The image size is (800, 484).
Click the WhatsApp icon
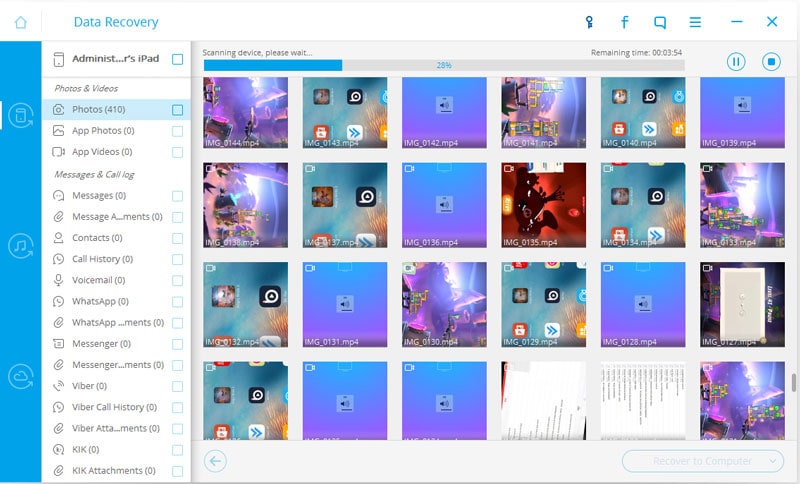(59, 301)
